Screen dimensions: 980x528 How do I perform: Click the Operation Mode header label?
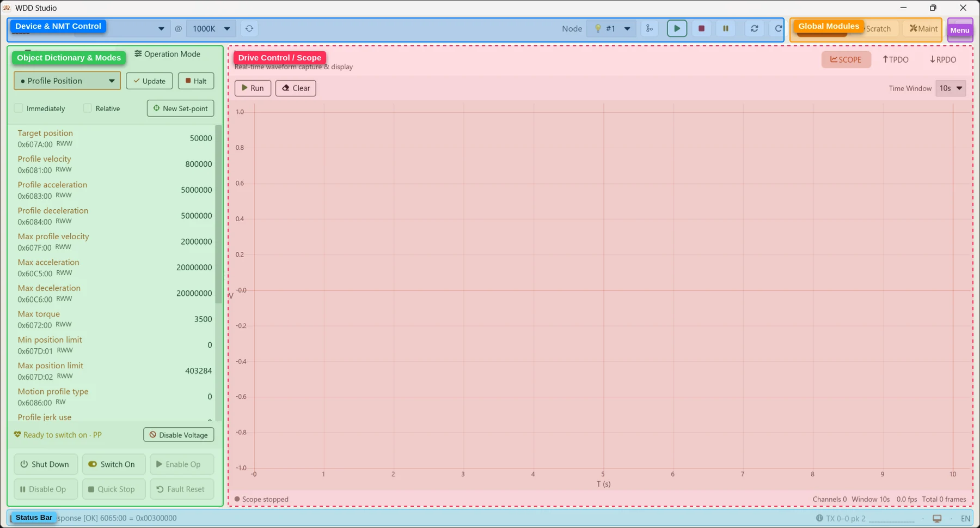click(x=168, y=54)
